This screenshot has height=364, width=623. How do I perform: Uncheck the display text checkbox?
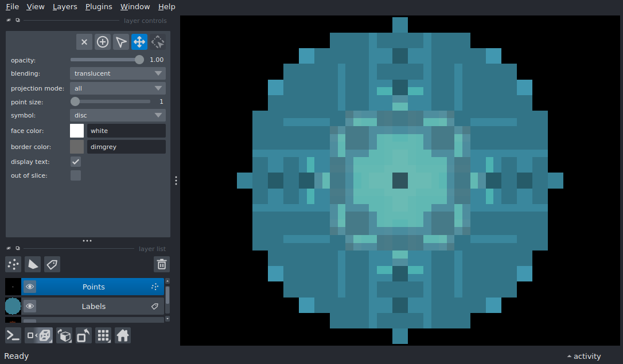pos(76,162)
